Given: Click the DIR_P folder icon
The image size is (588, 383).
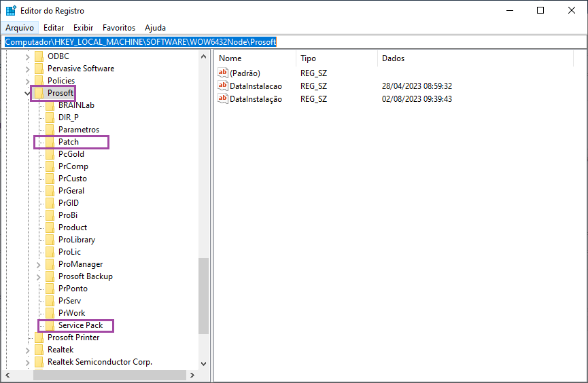Looking at the screenshot, I should 50,117.
